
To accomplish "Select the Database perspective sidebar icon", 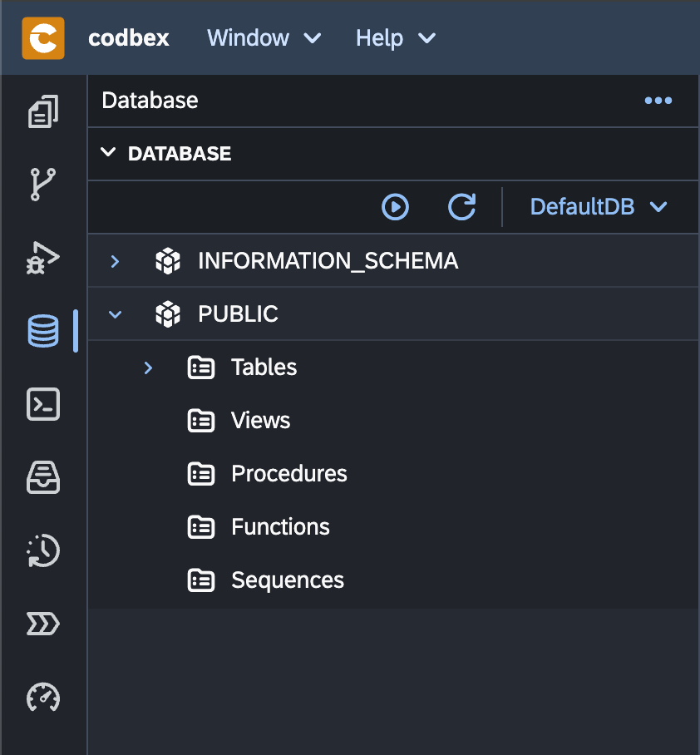I will 43,331.
